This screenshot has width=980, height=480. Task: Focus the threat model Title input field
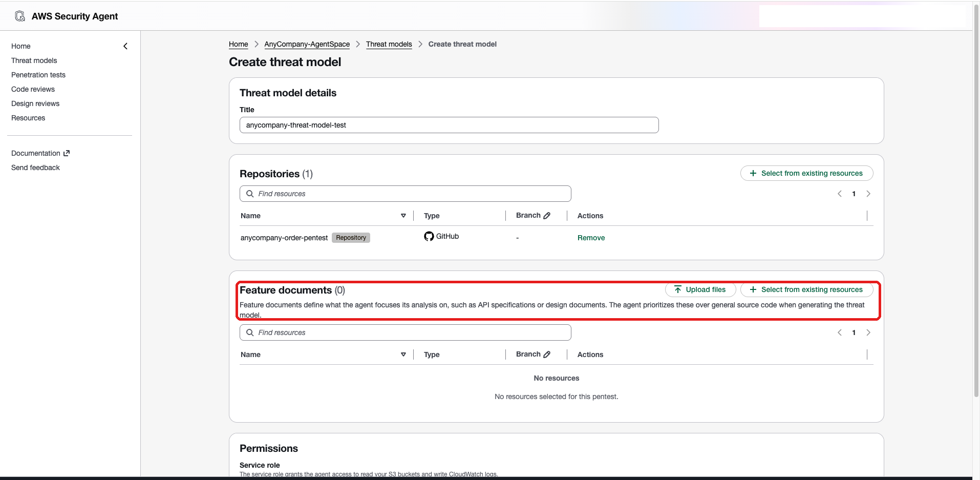449,125
